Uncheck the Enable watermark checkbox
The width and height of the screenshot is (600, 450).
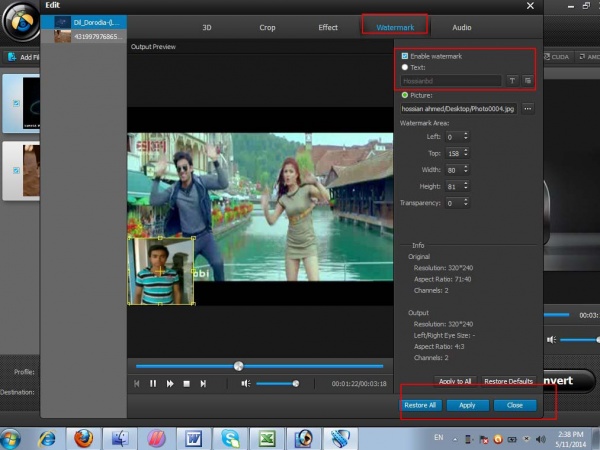[x=404, y=56]
